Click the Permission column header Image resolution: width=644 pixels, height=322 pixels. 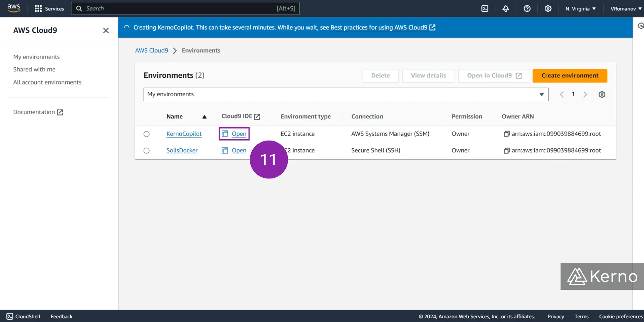[467, 117]
